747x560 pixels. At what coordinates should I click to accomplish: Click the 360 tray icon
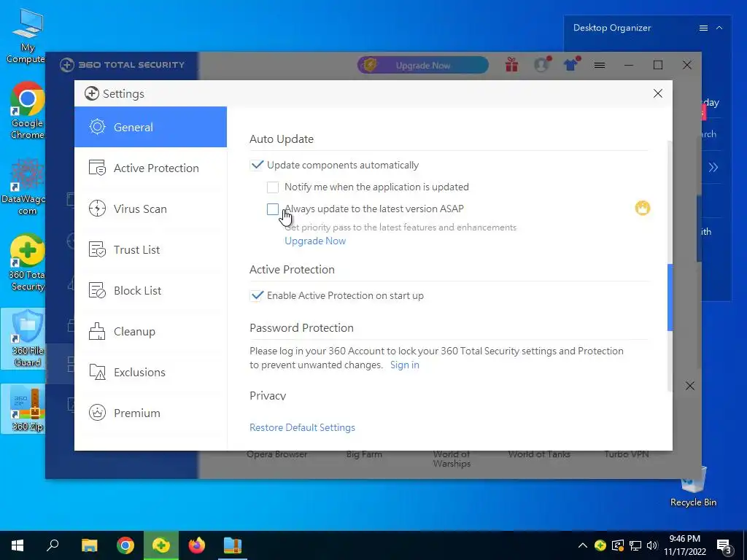point(600,545)
